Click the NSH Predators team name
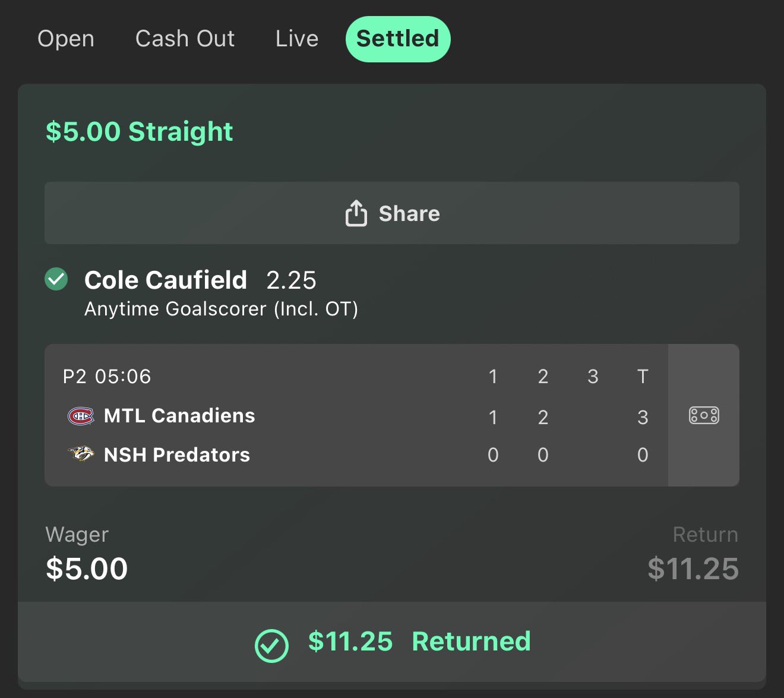Screen dimensions: 784x698 pyautogui.click(x=176, y=455)
